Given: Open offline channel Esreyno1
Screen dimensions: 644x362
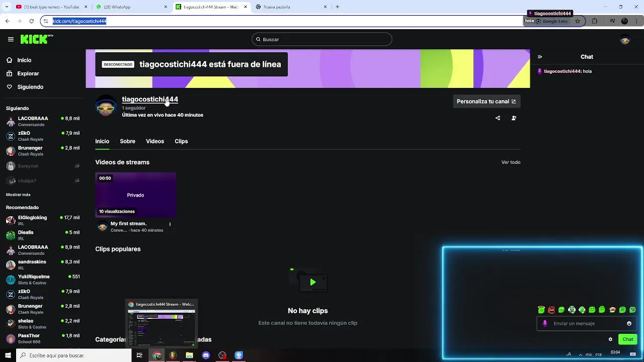Looking at the screenshot, I should coord(43,166).
